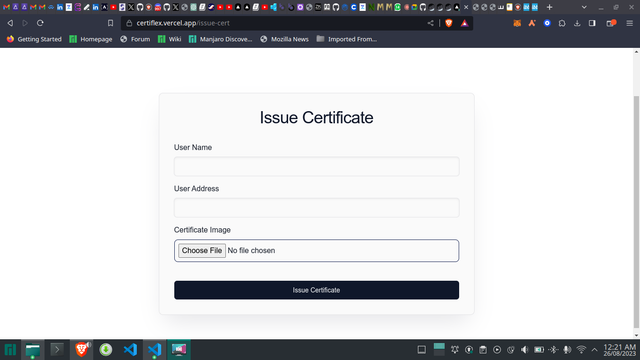Open the green download app in taskbar
640x360 pixels.
point(106,350)
